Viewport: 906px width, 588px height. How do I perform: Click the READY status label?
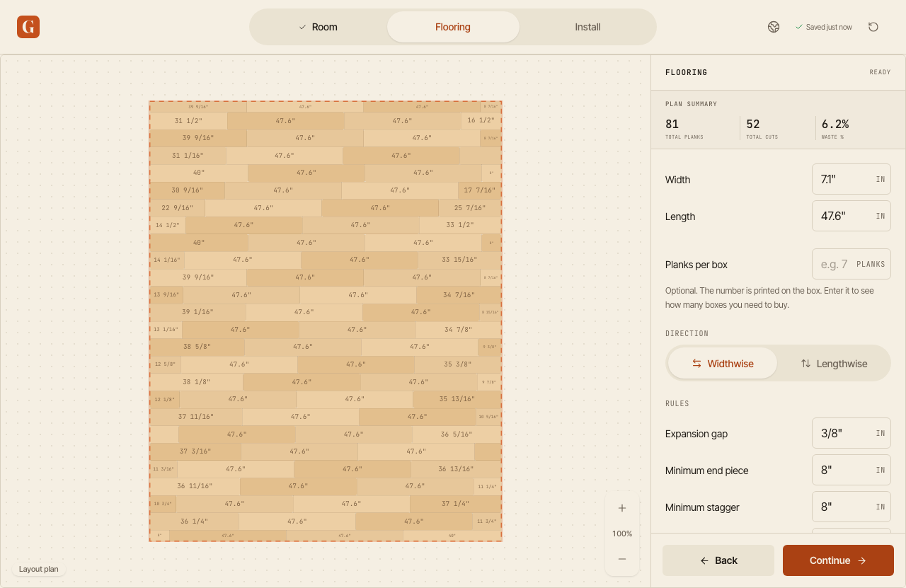point(880,72)
